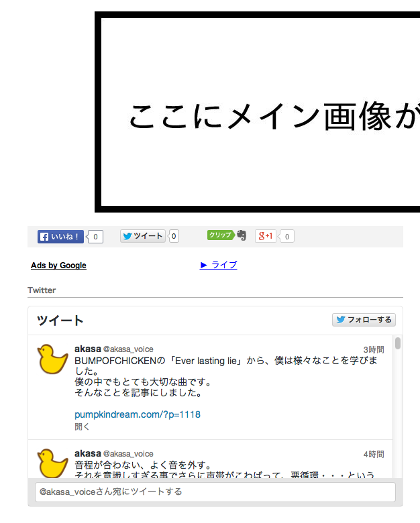Click the Facebook like count bubble

coord(95,237)
